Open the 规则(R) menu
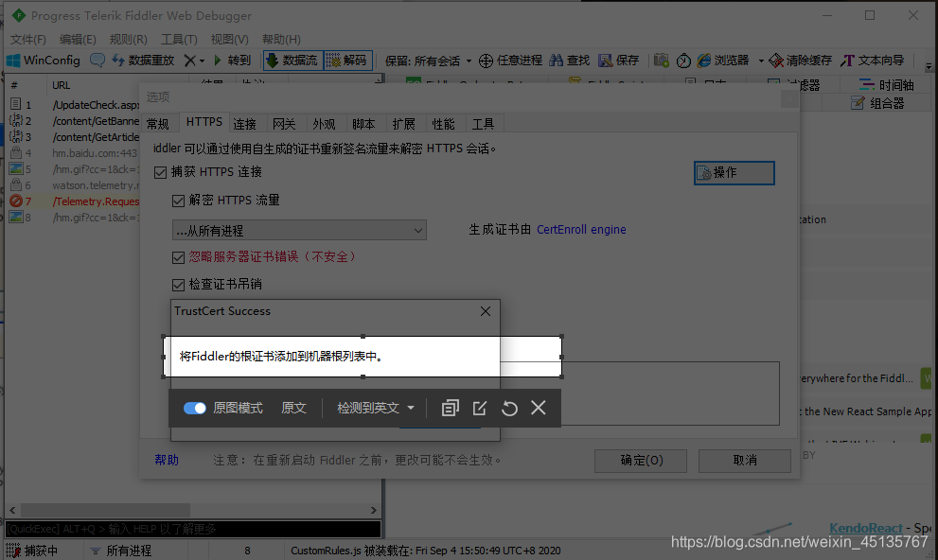 coord(128,40)
